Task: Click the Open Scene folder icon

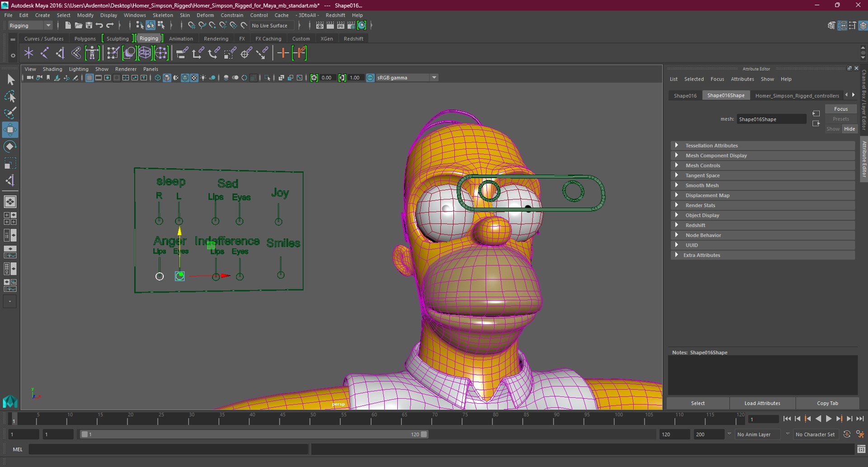Action: coord(78,26)
